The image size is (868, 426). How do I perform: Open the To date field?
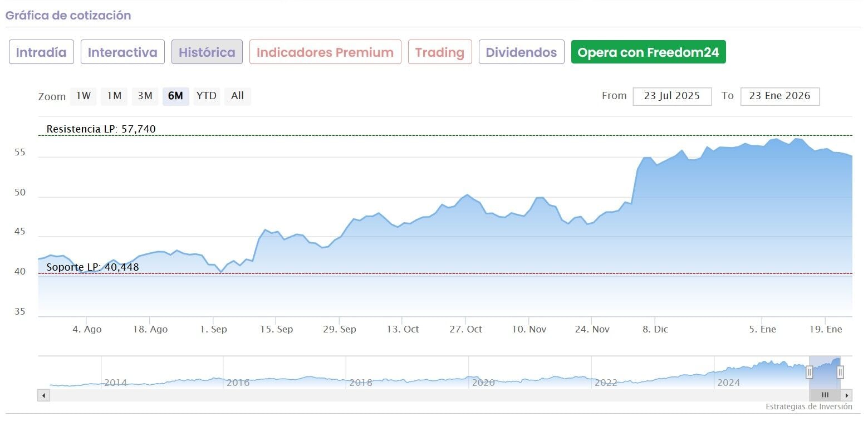pos(779,96)
